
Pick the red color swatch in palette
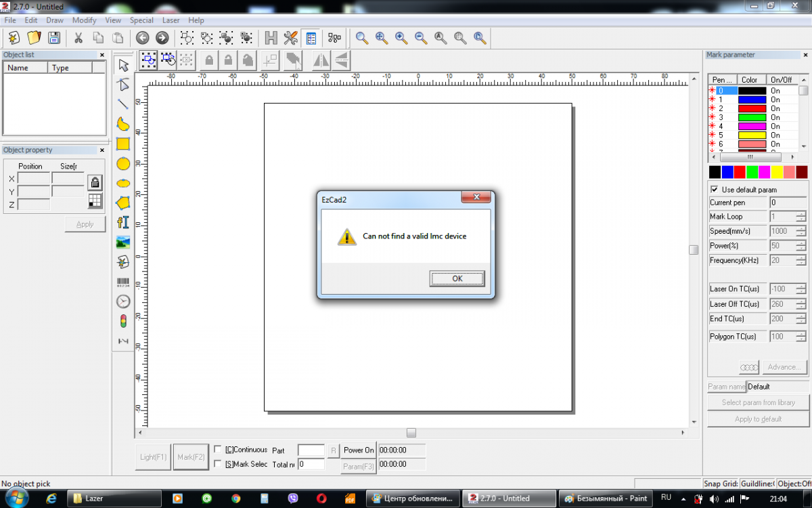[740, 172]
